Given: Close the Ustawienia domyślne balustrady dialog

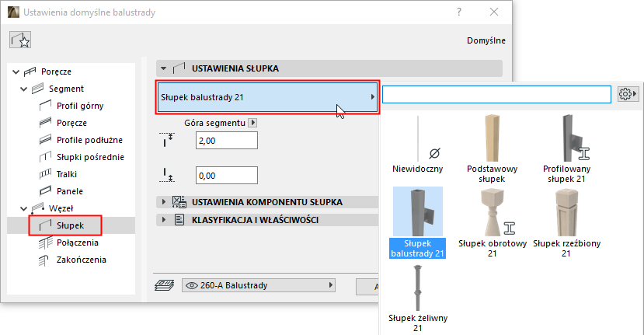Looking at the screenshot, I should (494, 12).
